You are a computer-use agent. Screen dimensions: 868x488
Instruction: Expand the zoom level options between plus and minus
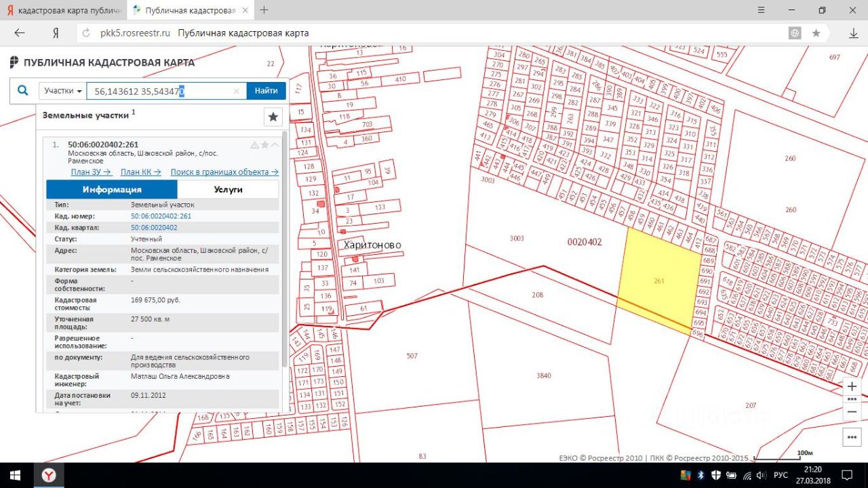(852, 399)
